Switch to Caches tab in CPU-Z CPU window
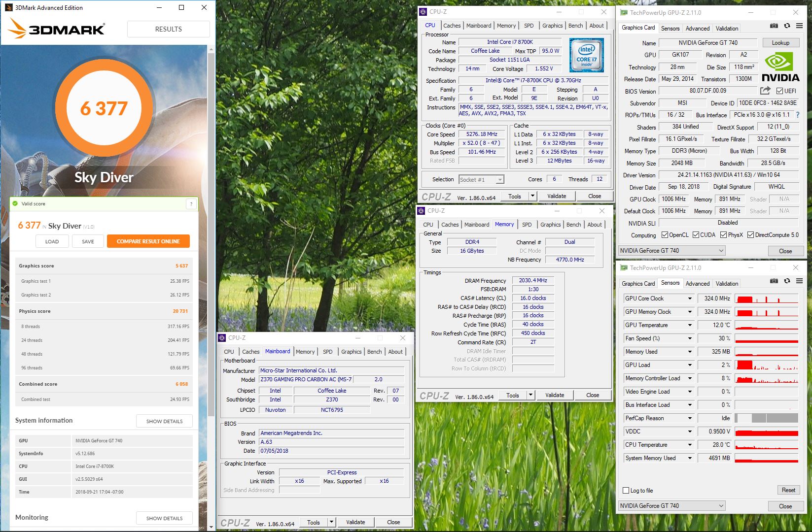 pyautogui.click(x=452, y=26)
